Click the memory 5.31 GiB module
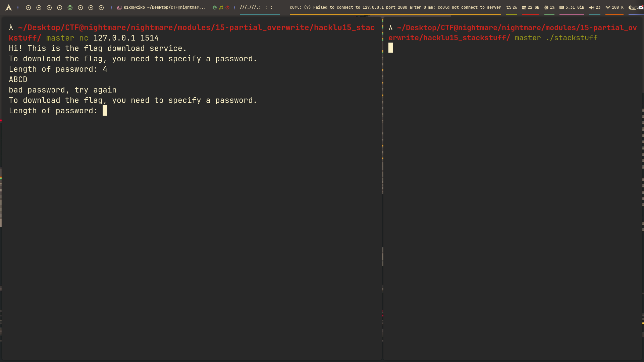 [572, 7]
